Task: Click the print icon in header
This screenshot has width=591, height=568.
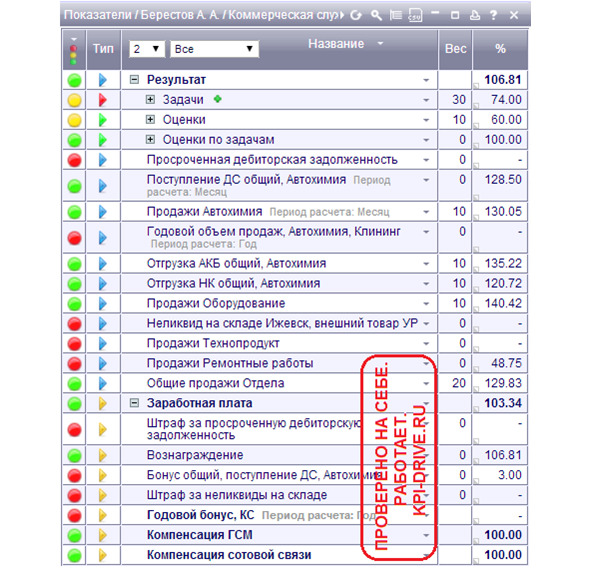Action: pos(475,15)
